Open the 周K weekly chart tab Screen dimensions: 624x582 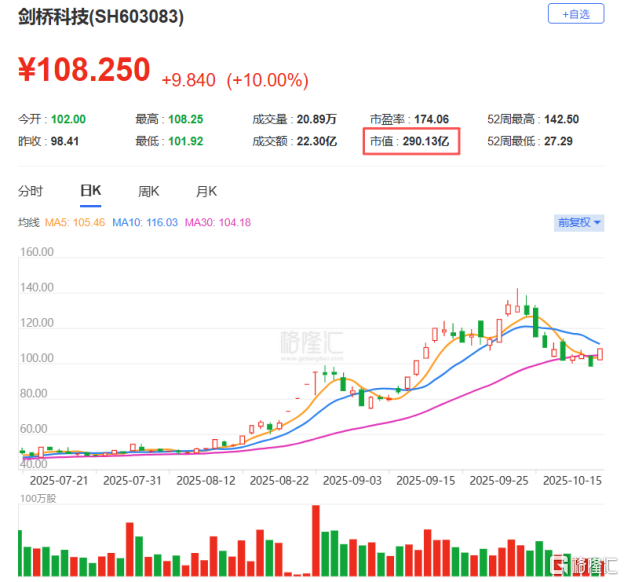[149, 191]
